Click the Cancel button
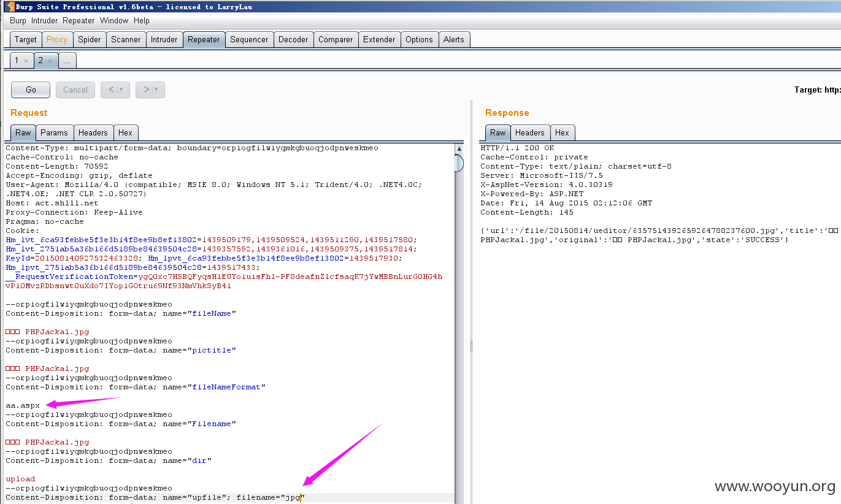The image size is (841, 504). (75, 90)
